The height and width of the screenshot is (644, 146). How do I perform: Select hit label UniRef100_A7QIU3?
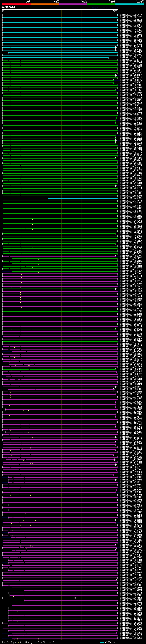click(131, 35)
